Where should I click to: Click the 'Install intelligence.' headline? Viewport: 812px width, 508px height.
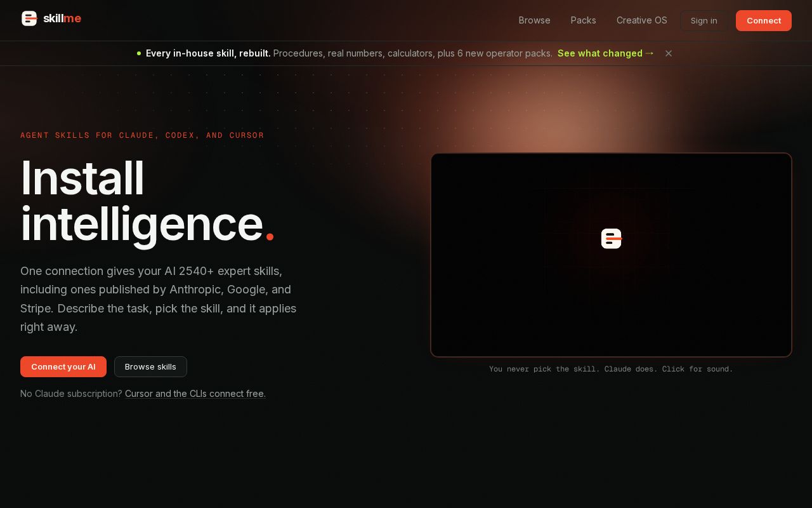coord(147,201)
